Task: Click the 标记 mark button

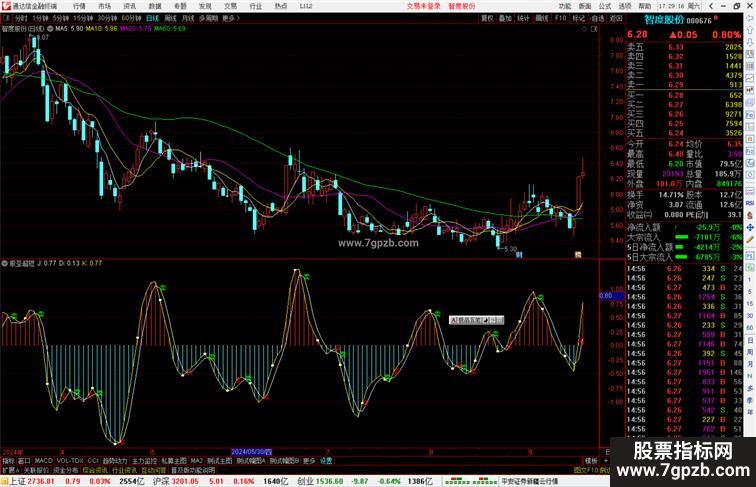Action: click(578, 18)
